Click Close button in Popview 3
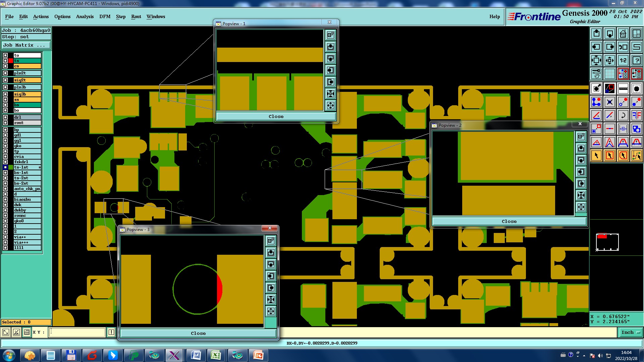The width and height of the screenshot is (644, 362). pyautogui.click(x=198, y=334)
